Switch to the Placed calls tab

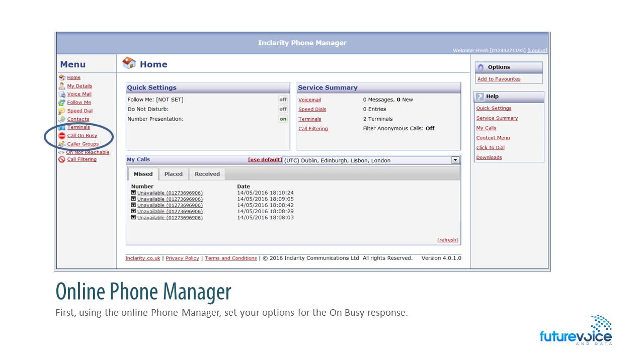tap(174, 174)
